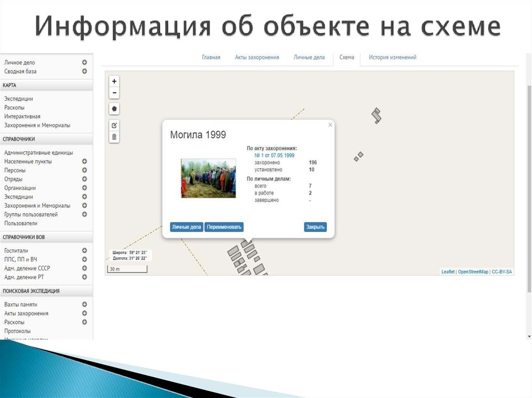Viewport: 532px width, 398px height.
Task: Expand Адм. деление СССР entry
Action: pos(84,268)
